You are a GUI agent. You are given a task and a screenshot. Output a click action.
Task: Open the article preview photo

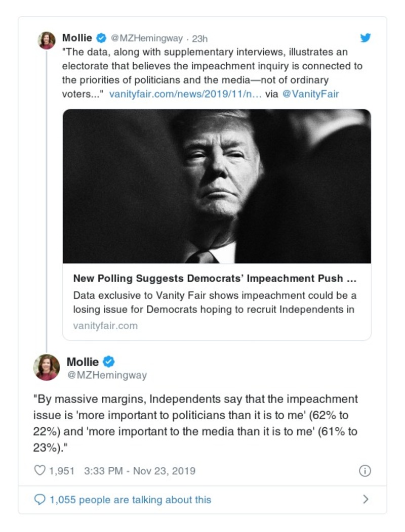tap(217, 186)
